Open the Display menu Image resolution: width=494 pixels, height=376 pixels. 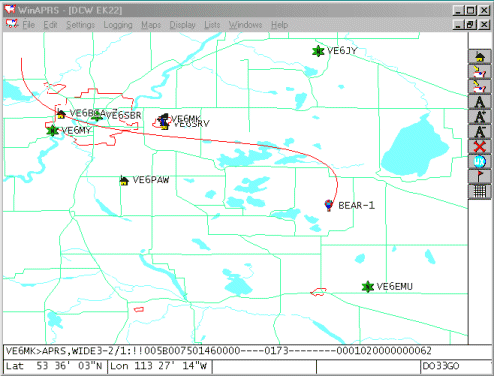click(182, 25)
